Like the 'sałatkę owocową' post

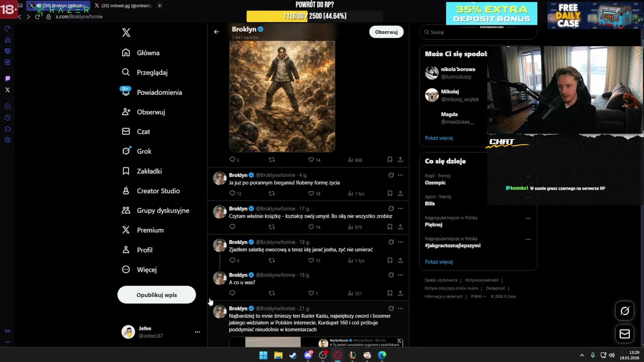(x=311, y=260)
